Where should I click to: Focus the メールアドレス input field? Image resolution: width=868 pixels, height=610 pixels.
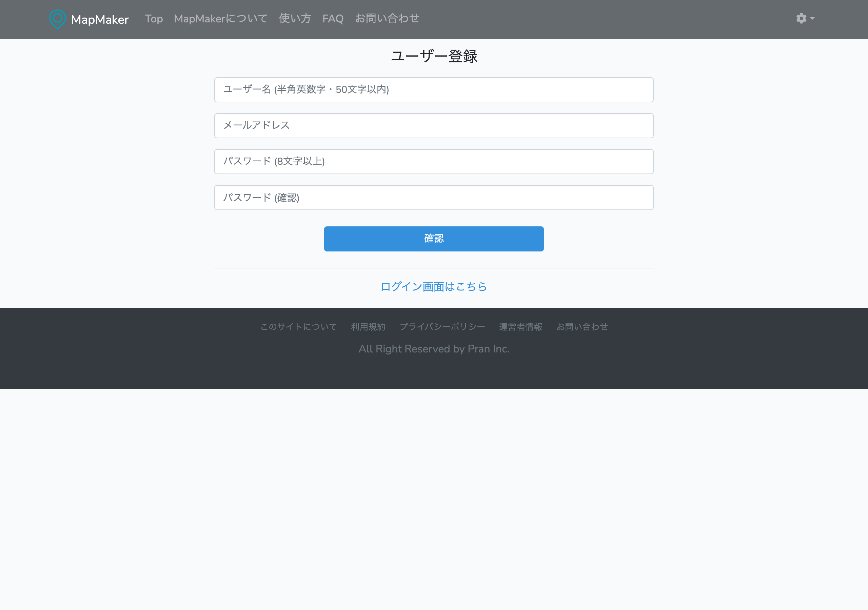coord(434,126)
